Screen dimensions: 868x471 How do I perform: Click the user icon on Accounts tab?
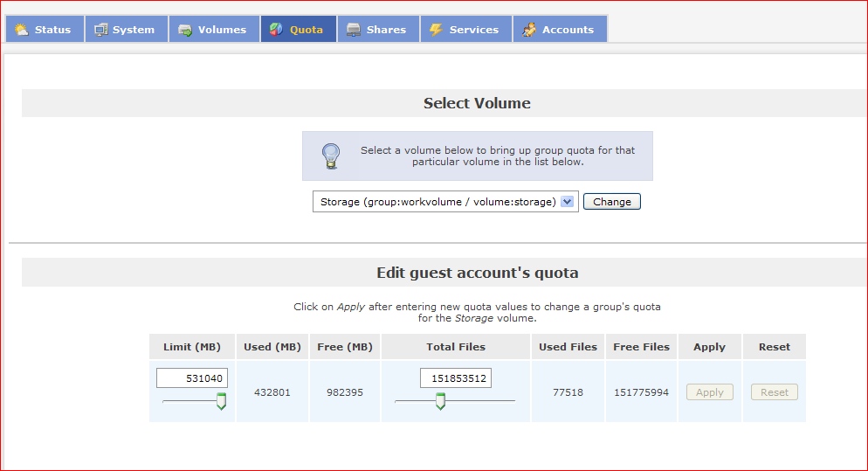pos(528,30)
